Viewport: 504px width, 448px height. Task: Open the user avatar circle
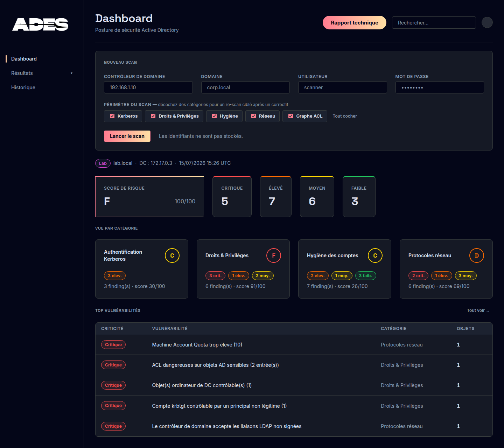pyautogui.click(x=487, y=22)
